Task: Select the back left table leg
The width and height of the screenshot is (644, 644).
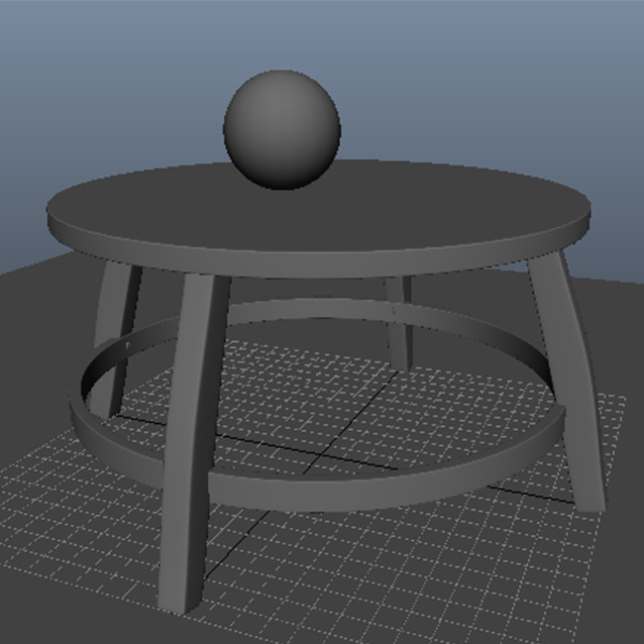Action: [114, 341]
